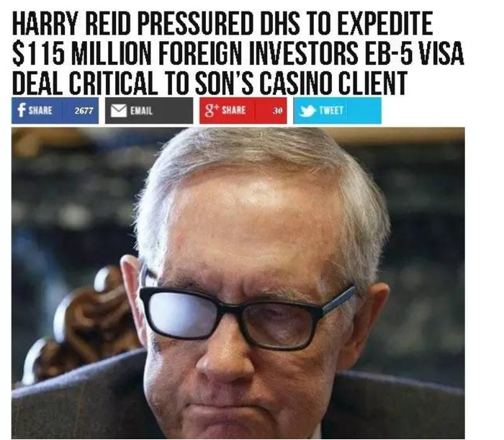
Task: Click the light blue empty area of Tweet button
Action: click(363, 111)
